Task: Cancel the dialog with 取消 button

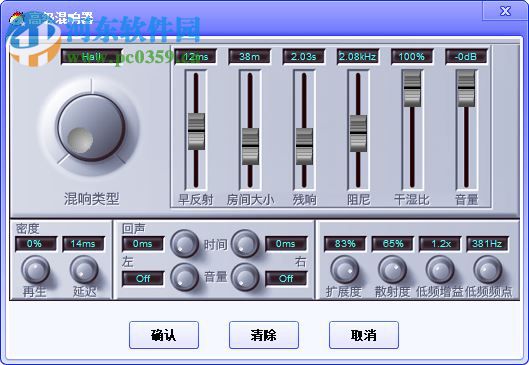Action: (364, 335)
